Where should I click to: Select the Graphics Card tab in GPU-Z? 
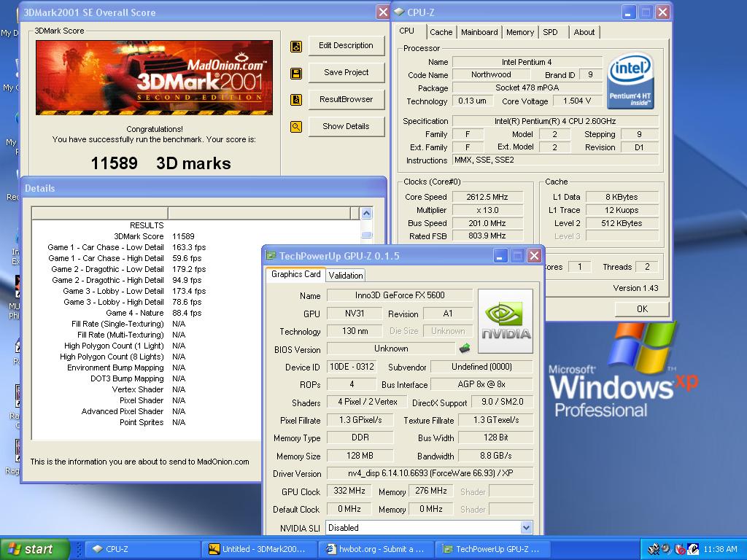tap(296, 274)
